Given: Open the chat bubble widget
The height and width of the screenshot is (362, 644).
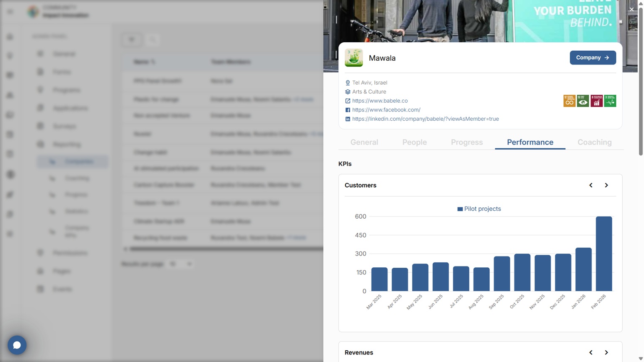Looking at the screenshot, I should pos(17,345).
